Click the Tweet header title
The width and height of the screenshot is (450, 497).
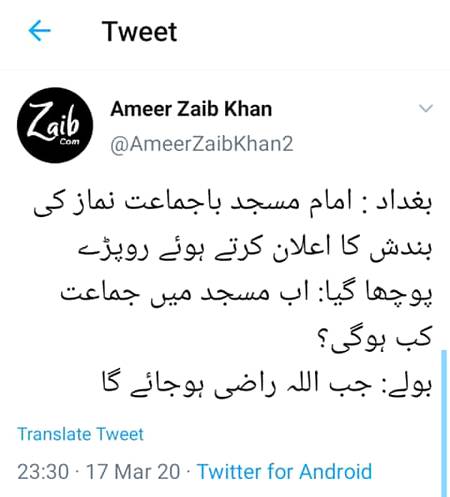coord(139,32)
